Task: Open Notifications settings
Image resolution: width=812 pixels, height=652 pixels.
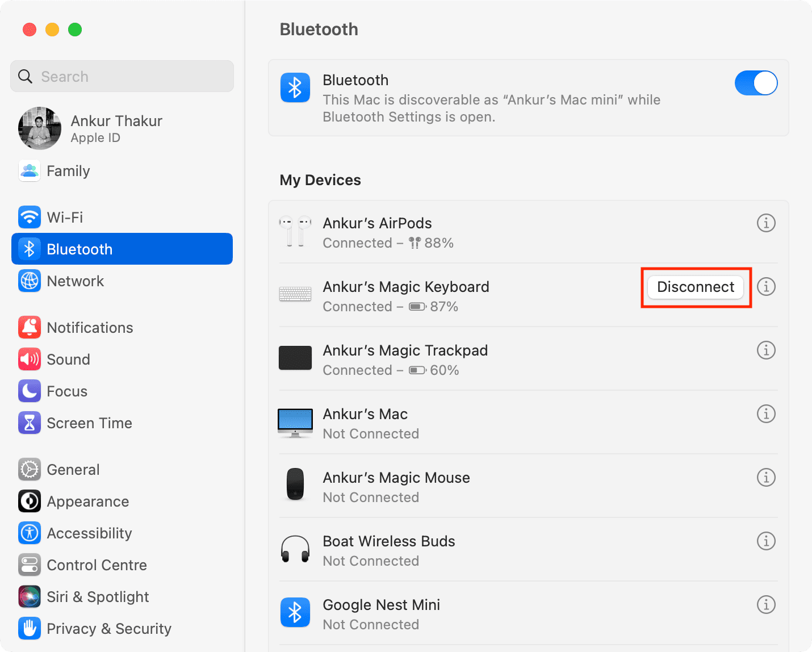Action: click(x=122, y=328)
